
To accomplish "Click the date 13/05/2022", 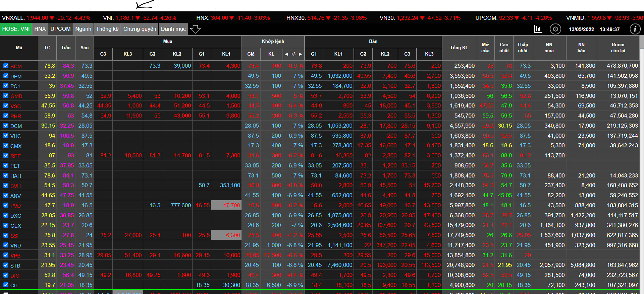I will point(582,29).
